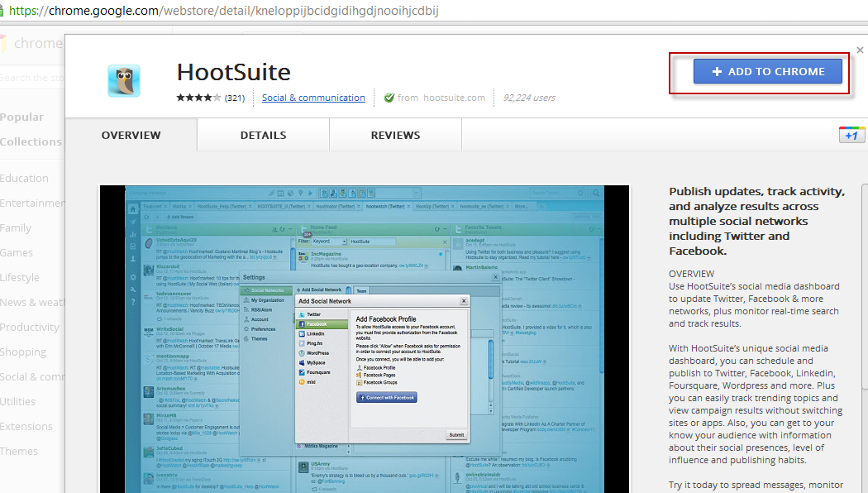Click the Google +1 button
Screen dimensions: 868x493
851,135
